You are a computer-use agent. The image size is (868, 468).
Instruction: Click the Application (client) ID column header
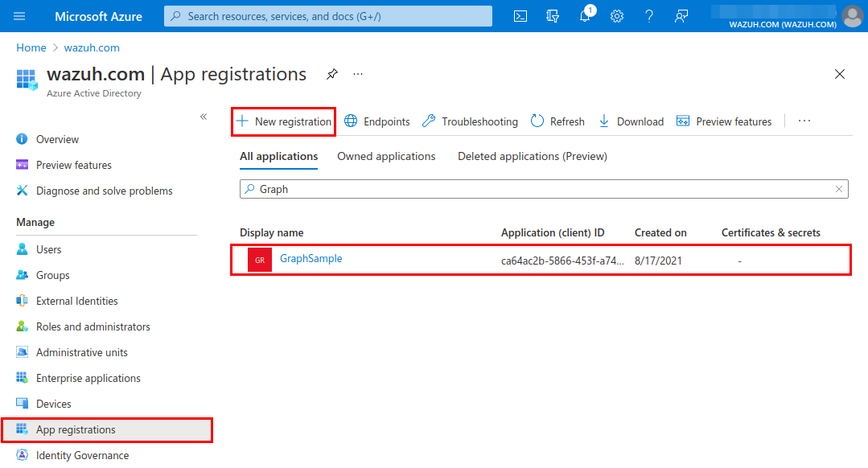tap(553, 233)
